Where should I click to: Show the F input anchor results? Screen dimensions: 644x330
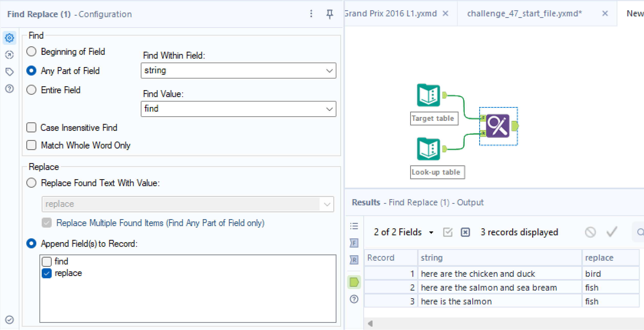(x=354, y=243)
